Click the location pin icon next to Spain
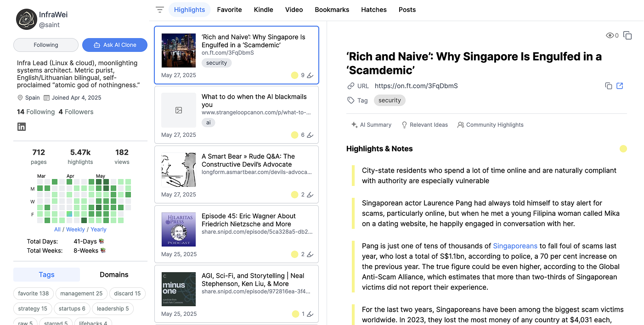The width and height of the screenshot is (644, 325). point(20,98)
